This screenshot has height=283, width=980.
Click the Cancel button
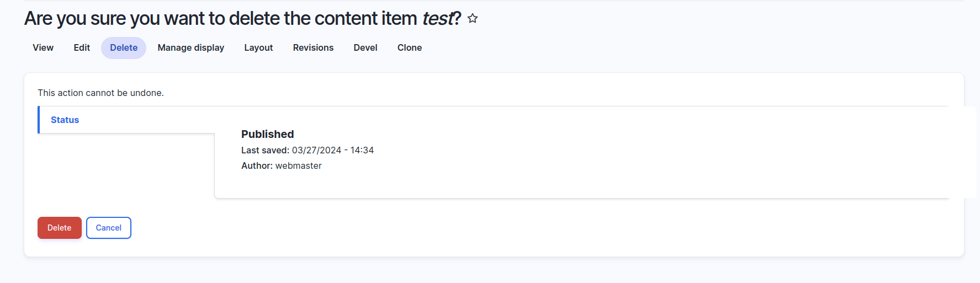pyautogui.click(x=109, y=228)
